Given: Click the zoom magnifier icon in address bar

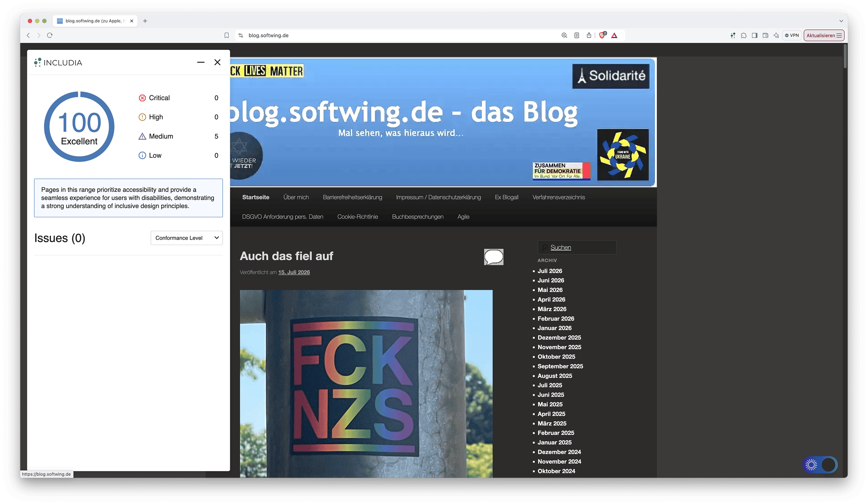Looking at the screenshot, I should 564,36.
